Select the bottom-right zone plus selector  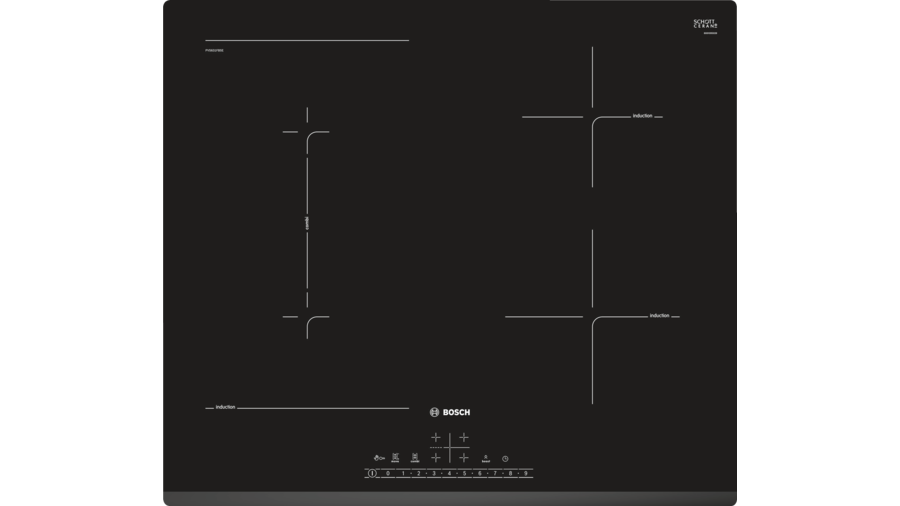[x=464, y=457]
